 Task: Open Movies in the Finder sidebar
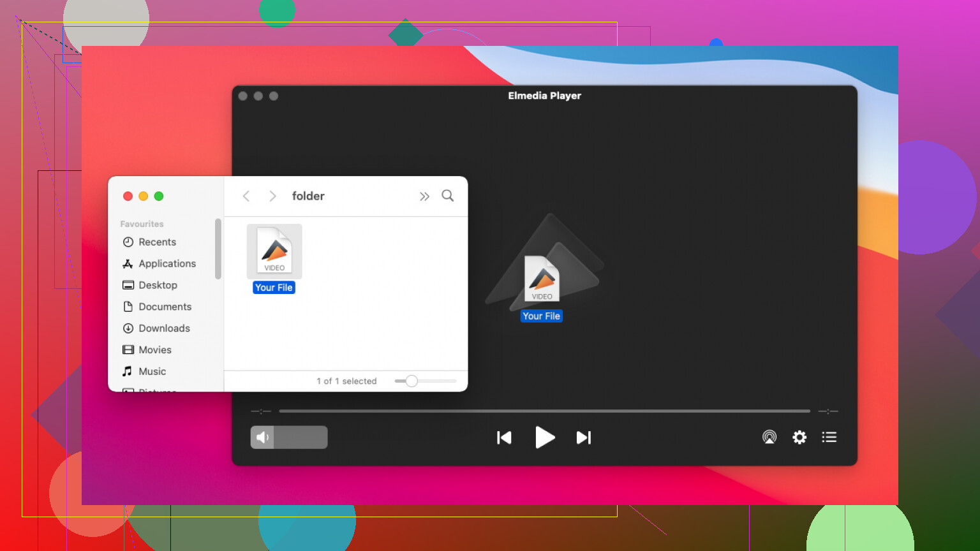click(x=155, y=350)
